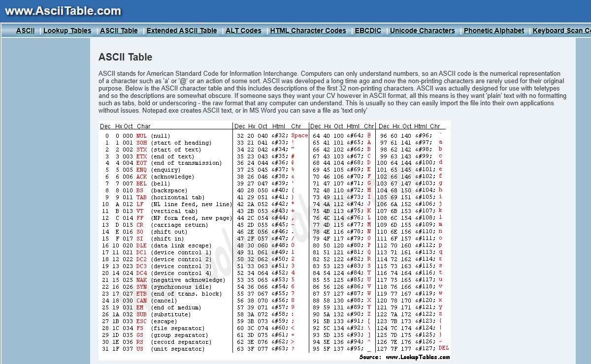The image size is (591, 364).
Task: Click the red 'Space' character cell
Action: click(299, 136)
